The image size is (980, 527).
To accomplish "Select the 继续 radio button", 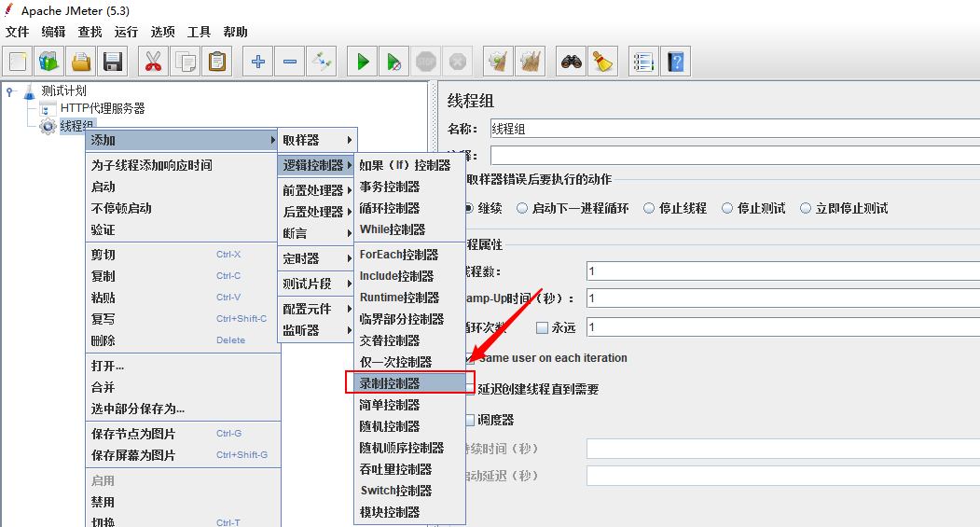I will [x=468, y=208].
